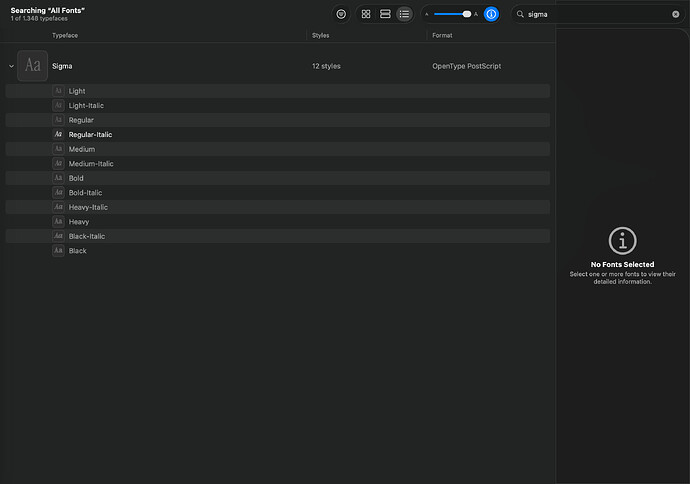Click the Black-Italic preview icon
690x484 pixels.
click(x=58, y=236)
